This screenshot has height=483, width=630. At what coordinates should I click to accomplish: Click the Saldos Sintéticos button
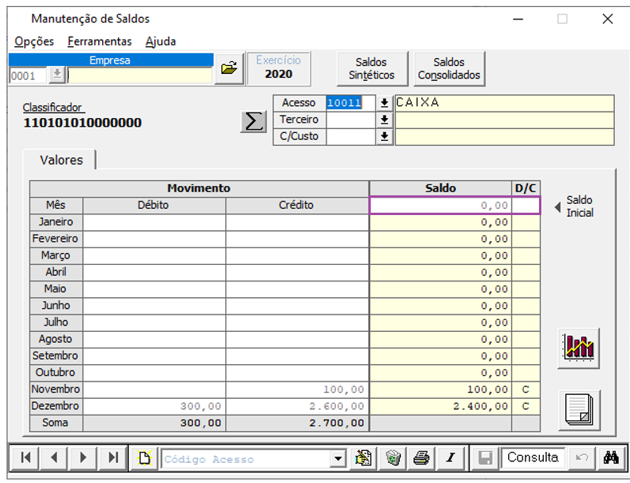click(371, 68)
